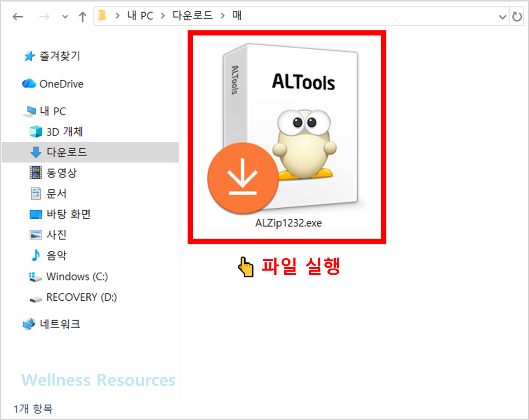Expand chevron before '매' breadcrumb
This screenshot has width=529, height=420.
click(x=222, y=17)
